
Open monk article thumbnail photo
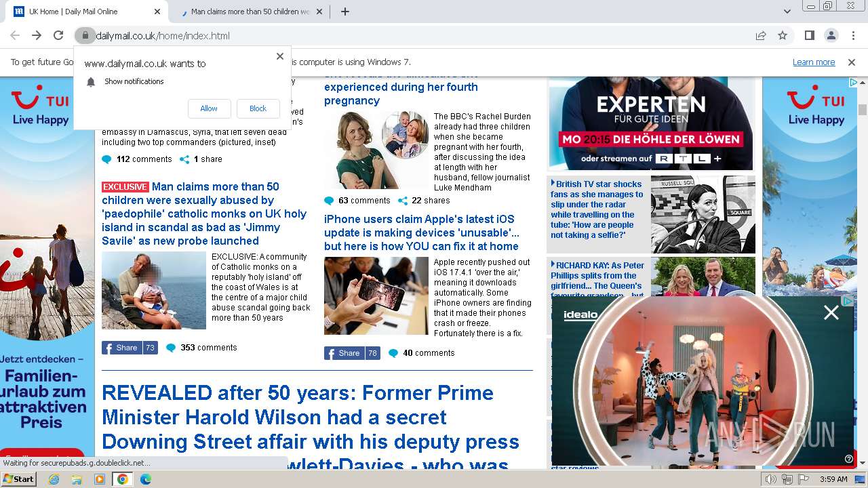154,291
